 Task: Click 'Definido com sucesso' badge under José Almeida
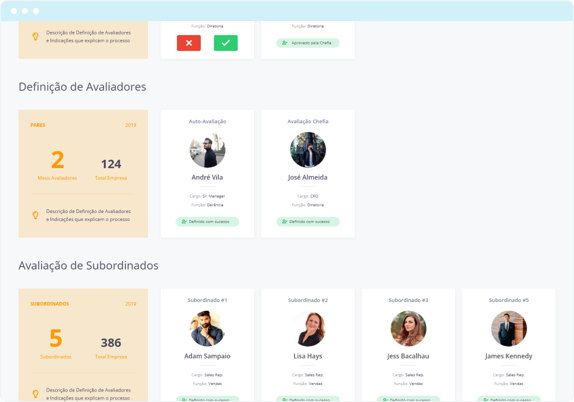click(x=308, y=222)
